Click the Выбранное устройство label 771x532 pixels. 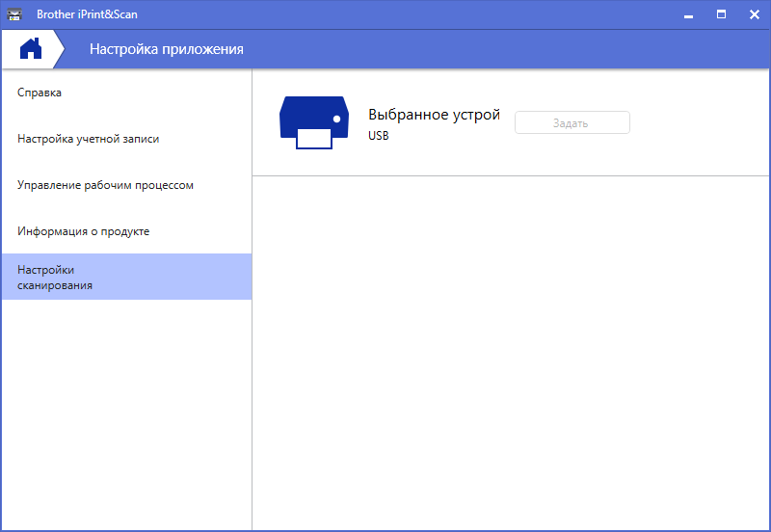(434, 114)
